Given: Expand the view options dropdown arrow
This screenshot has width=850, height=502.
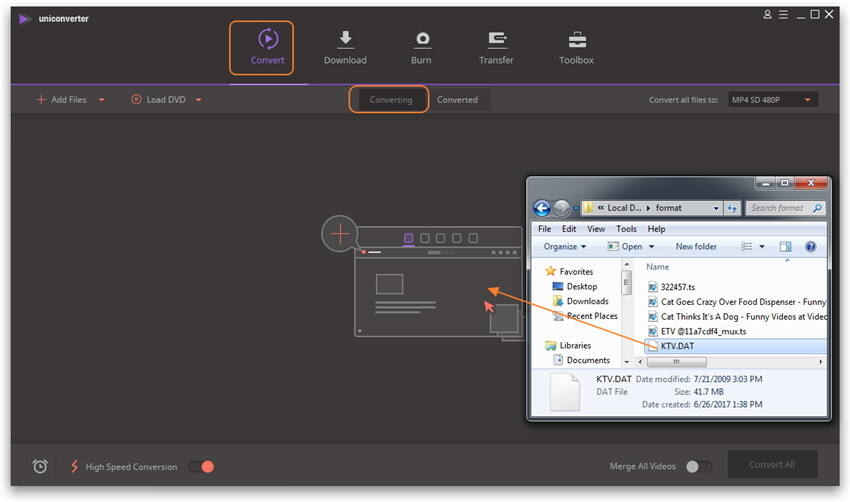Looking at the screenshot, I should pos(762,247).
